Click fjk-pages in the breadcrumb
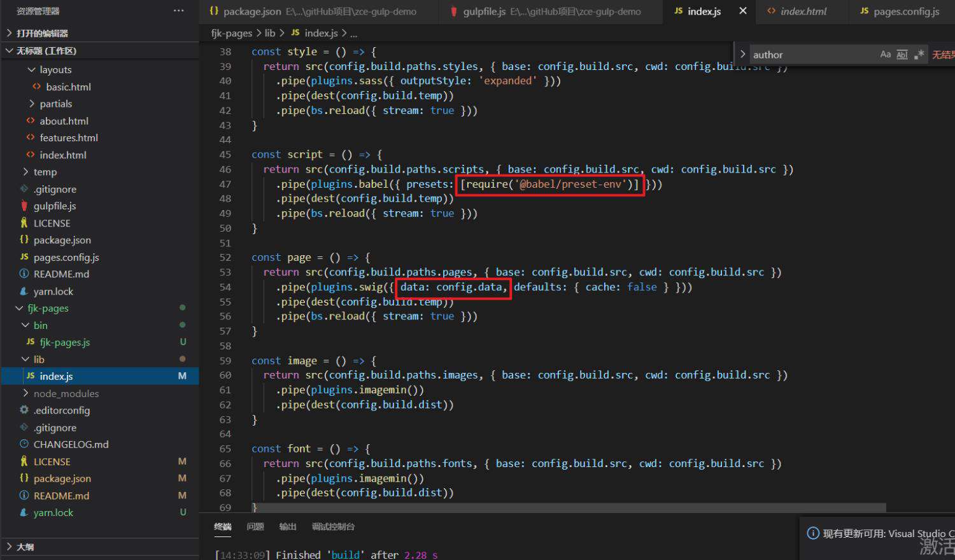 click(x=232, y=33)
